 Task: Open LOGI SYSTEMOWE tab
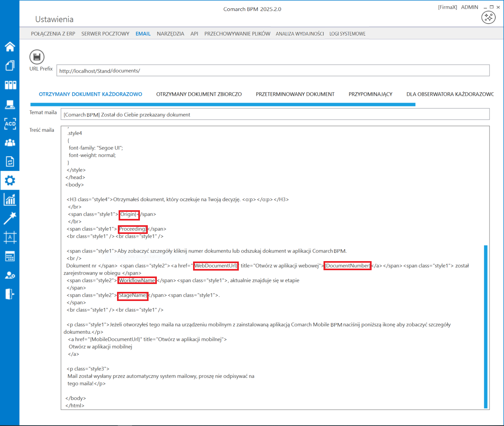348,34
